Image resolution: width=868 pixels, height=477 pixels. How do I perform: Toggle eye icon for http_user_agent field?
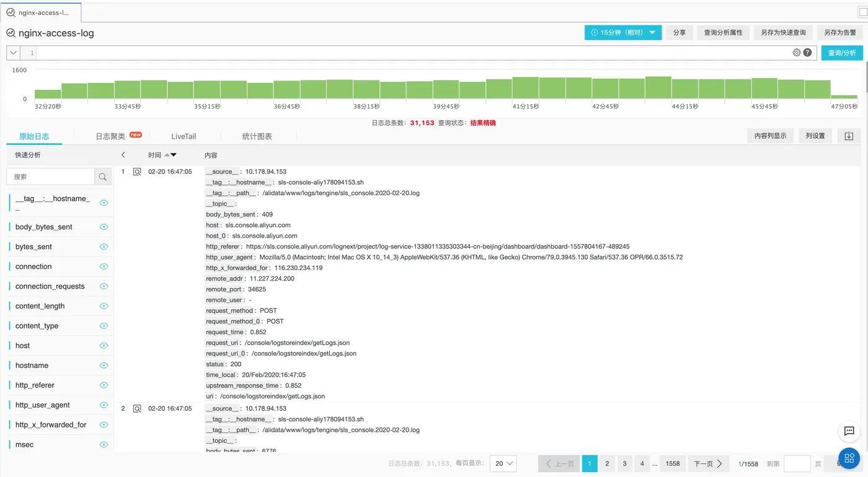click(x=104, y=405)
